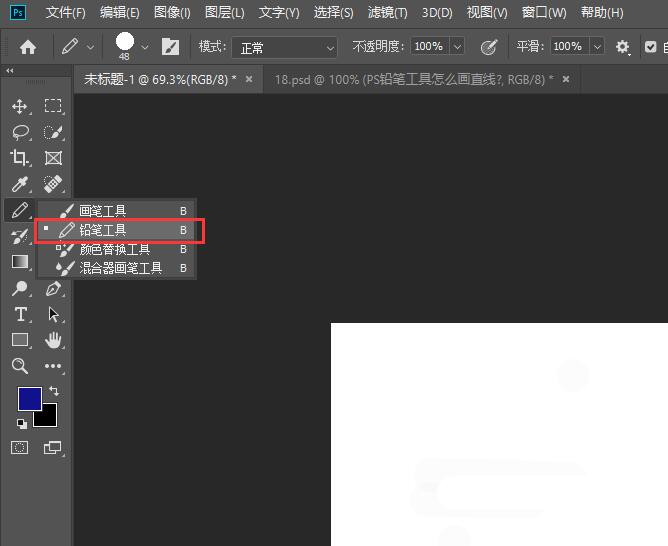This screenshot has width=668, height=546.
Task: Open the tool preset picker arrow
Action: (90, 47)
